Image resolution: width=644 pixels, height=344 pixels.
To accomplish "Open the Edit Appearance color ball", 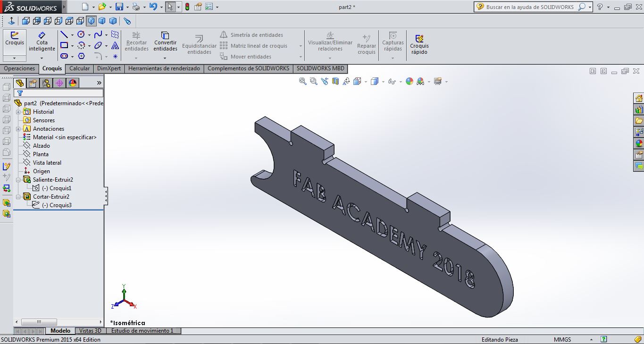I will [410, 81].
